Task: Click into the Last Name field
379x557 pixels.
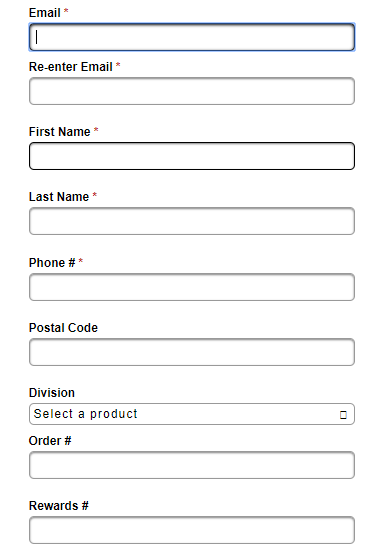Action: coord(192,221)
